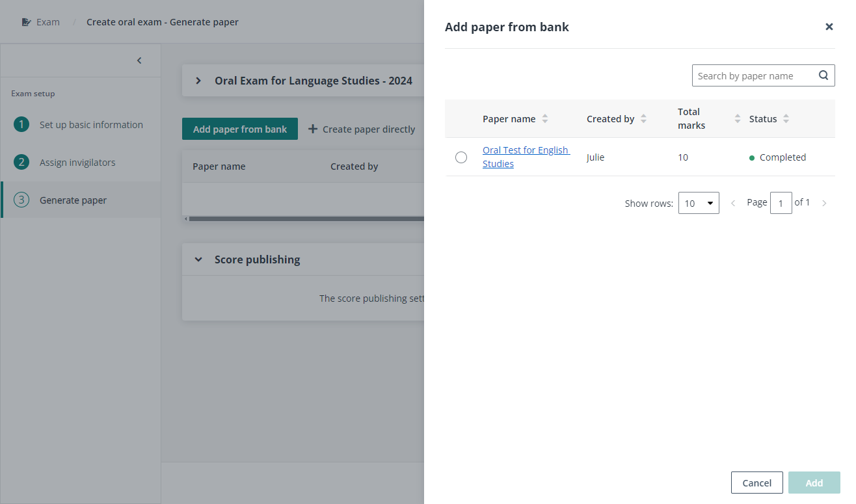Expand the Oral Exam for Language Studies section
The height and width of the screenshot is (504, 856).
pyautogui.click(x=198, y=80)
